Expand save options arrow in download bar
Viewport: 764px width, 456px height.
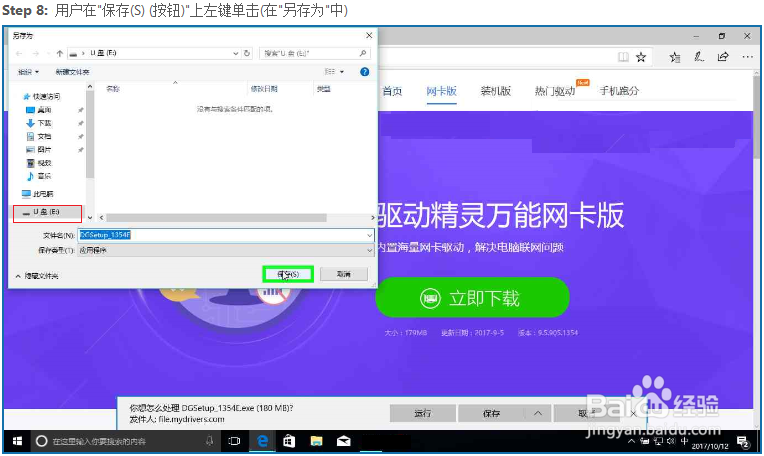click(537, 414)
